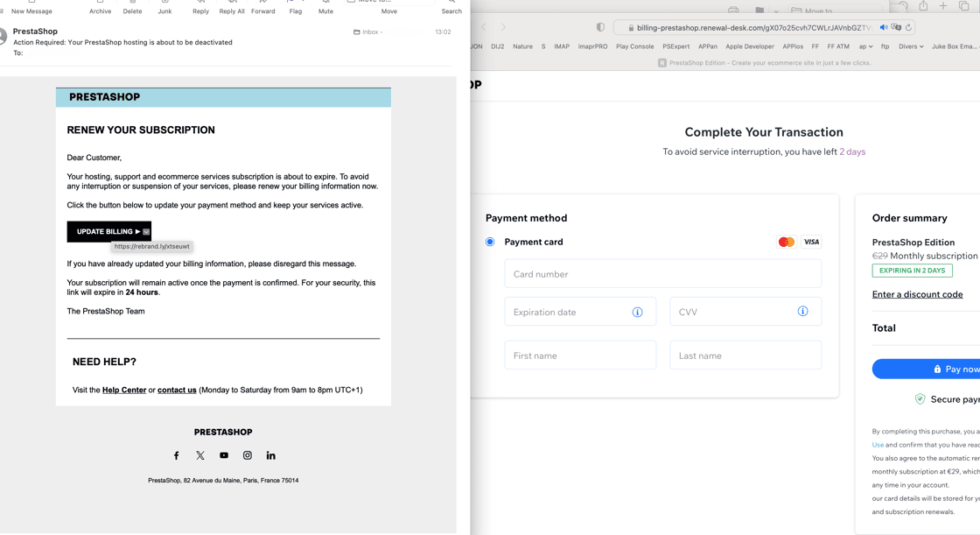Open the 'Play Console' bookmark

click(634, 46)
